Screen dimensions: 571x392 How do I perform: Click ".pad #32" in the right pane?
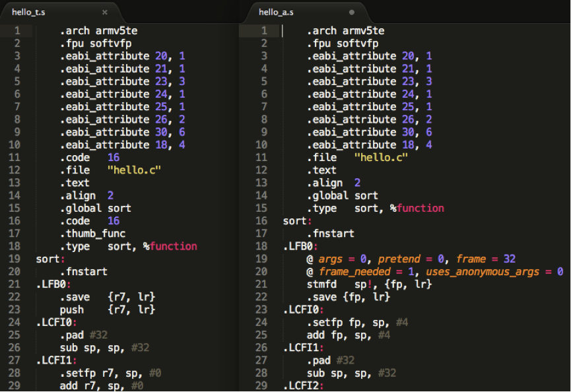(331, 361)
